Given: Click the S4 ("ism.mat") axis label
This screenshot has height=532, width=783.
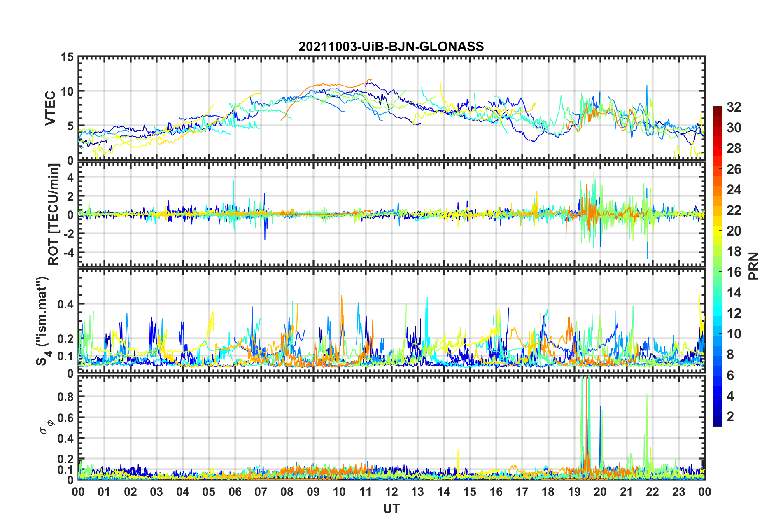Looking at the screenshot, I should [x=42, y=321].
